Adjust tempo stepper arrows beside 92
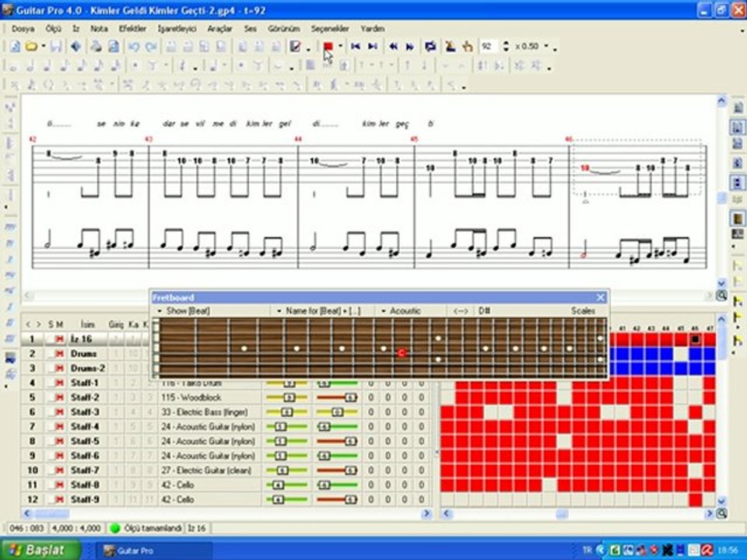Image resolution: width=747 pixels, height=560 pixels. [x=506, y=46]
